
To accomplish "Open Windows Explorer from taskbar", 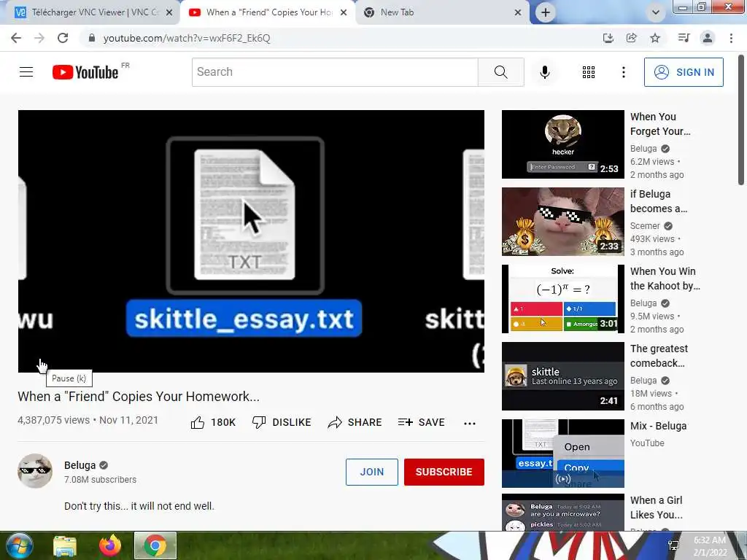I will click(65, 545).
